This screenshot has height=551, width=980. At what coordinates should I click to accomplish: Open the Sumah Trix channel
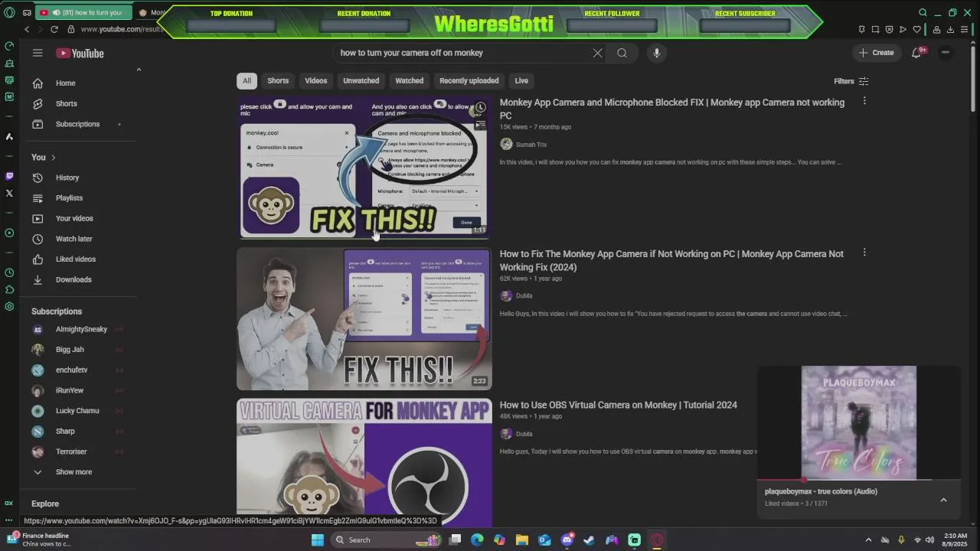pos(531,145)
